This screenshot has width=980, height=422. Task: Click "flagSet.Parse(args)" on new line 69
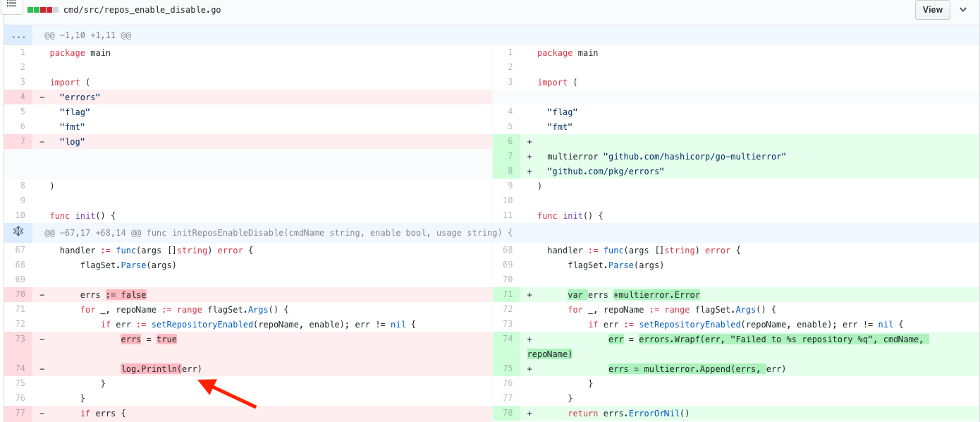click(x=615, y=265)
